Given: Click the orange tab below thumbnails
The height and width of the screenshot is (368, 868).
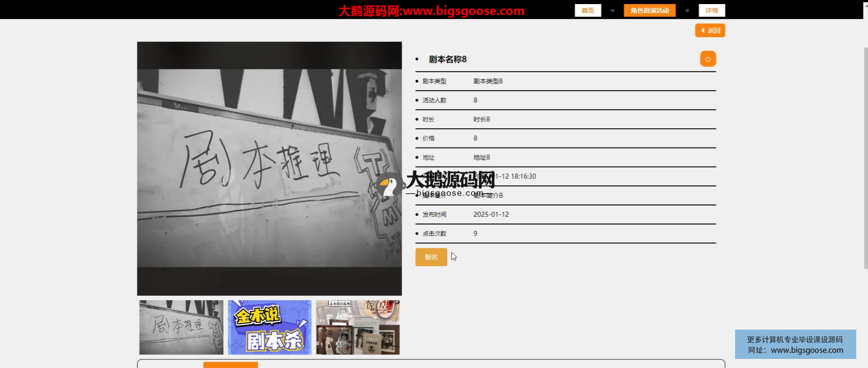Looking at the screenshot, I should click(x=231, y=365).
